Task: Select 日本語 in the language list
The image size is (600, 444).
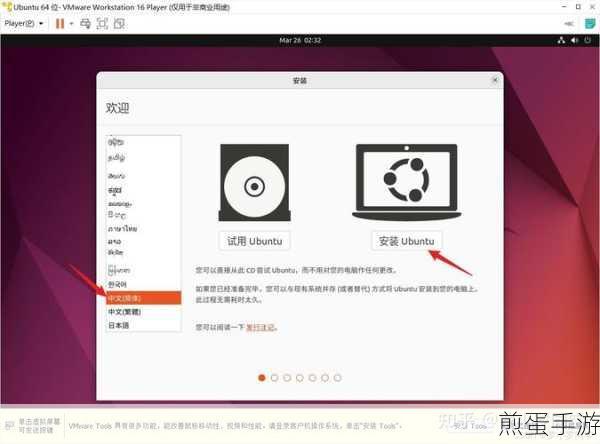Action: [x=143, y=325]
